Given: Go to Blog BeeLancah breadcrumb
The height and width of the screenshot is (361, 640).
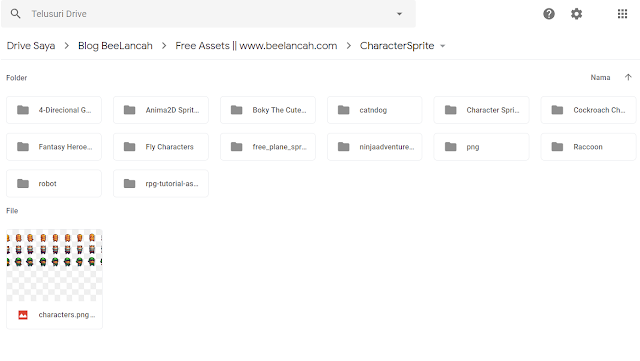Looking at the screenshot, I should click(115, 46).
